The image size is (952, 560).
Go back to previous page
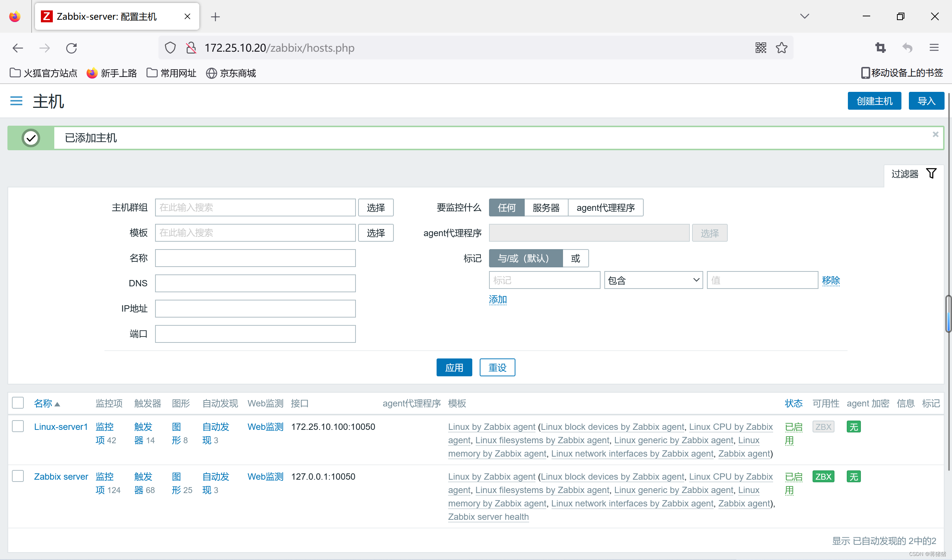click(18, 48)
